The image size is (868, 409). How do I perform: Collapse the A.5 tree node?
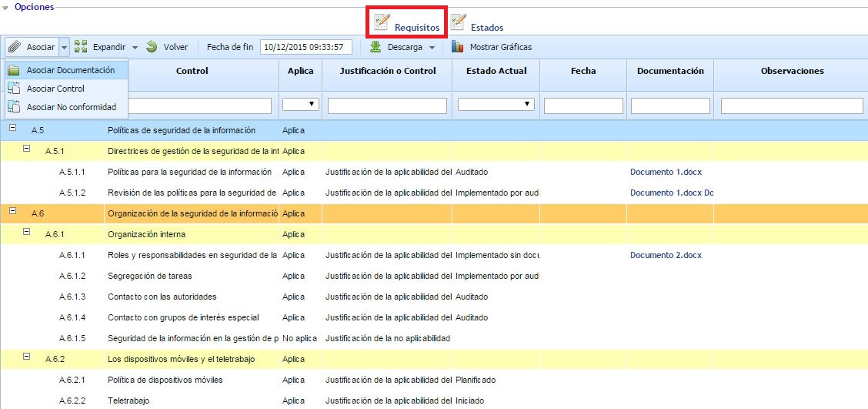13,129
